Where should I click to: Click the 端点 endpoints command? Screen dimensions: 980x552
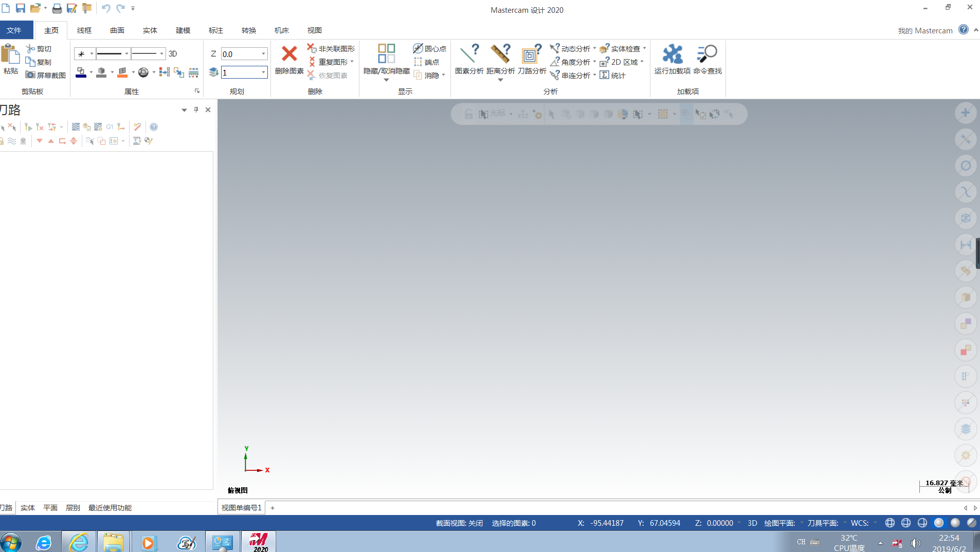tap(427, 62)
